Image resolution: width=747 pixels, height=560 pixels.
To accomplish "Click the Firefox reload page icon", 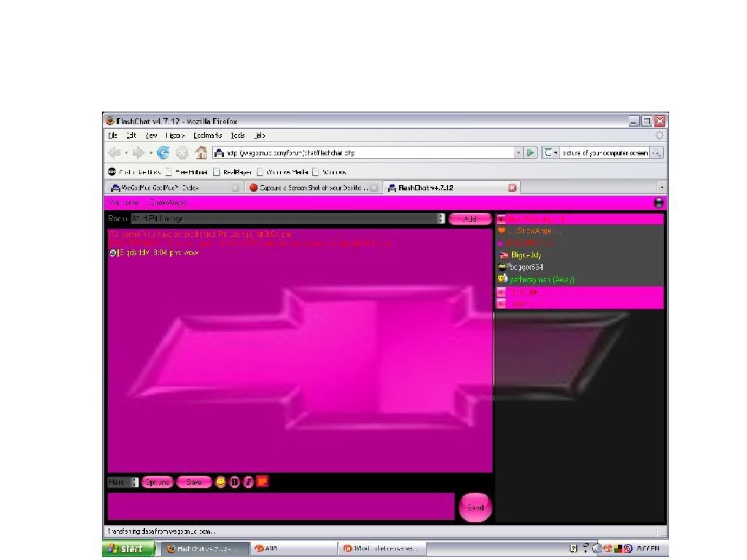I will point(163,152).
